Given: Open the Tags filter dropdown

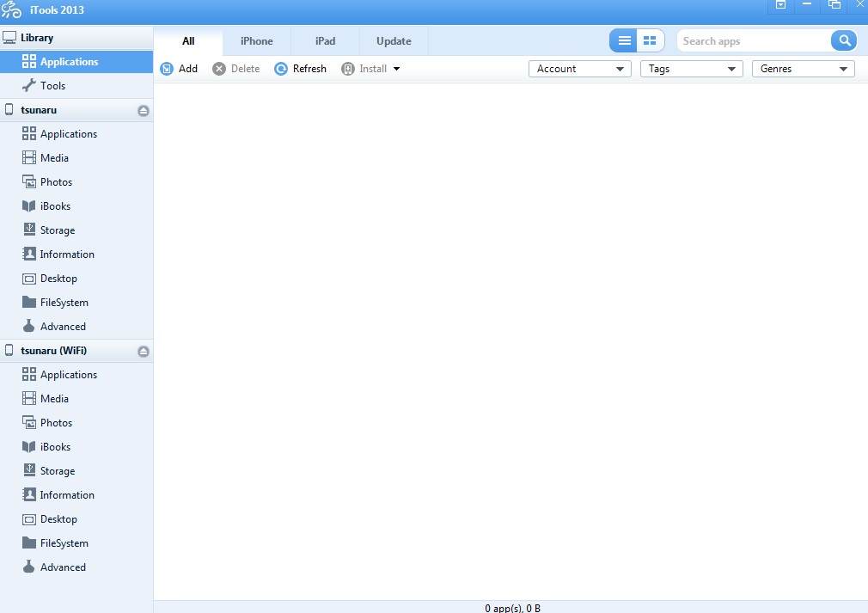Looking at the screenshot, I should [x=692, y=69].
